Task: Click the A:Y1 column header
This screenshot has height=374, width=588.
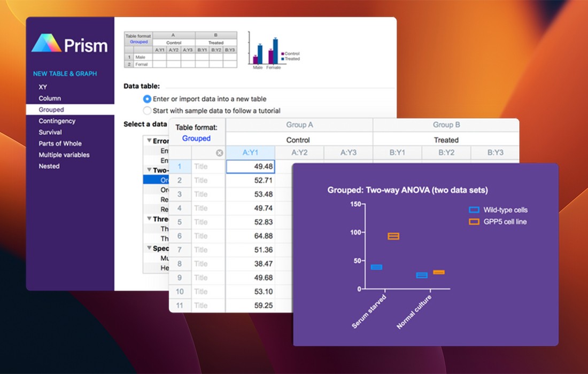Action: tap(251, 152)
